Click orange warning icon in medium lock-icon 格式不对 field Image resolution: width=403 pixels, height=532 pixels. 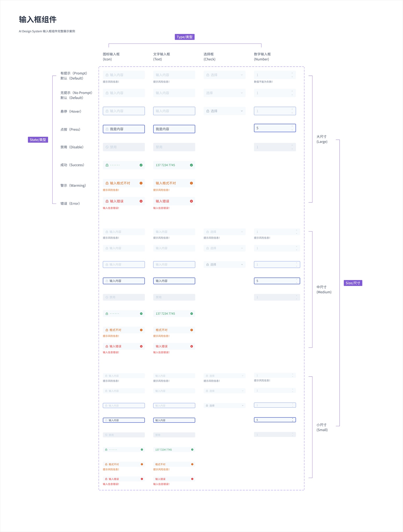(141, 330)
